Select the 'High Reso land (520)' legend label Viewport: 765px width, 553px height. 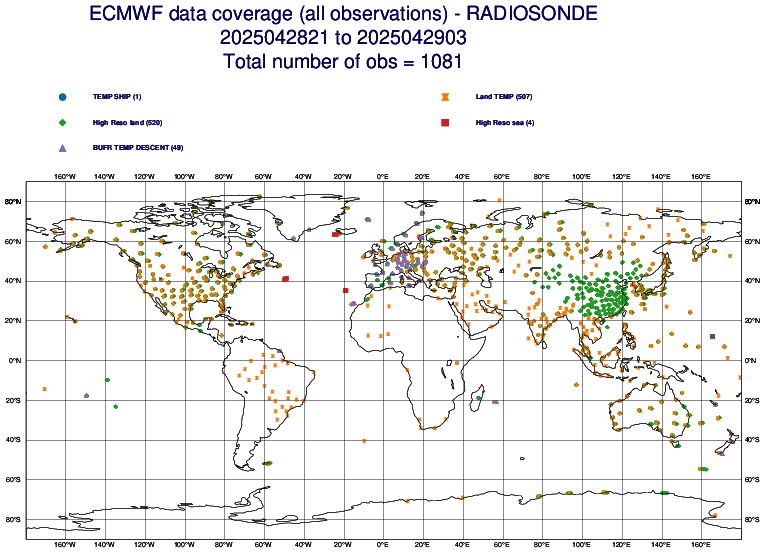pyautogui.click(x=127, y=123)
